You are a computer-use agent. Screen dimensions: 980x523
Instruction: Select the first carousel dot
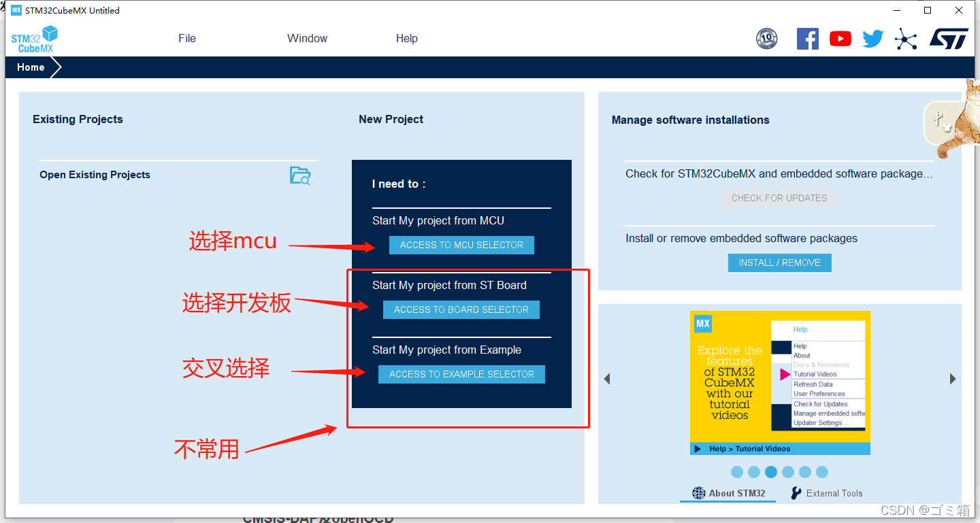[737, 472]
